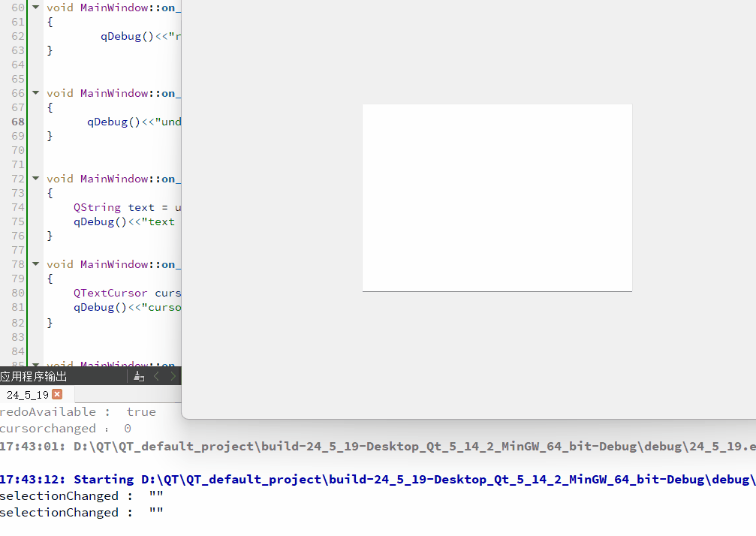Screen dimensions: 756x536
Task: Click line number 74 in the gutter
Action: click(x=18, y=207)
